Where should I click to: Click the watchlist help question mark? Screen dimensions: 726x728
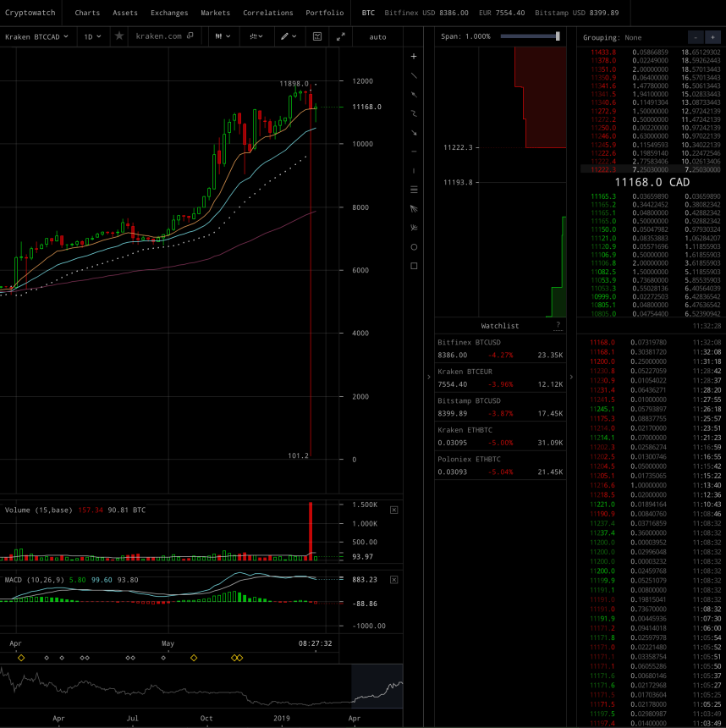[x=558, y=325]
